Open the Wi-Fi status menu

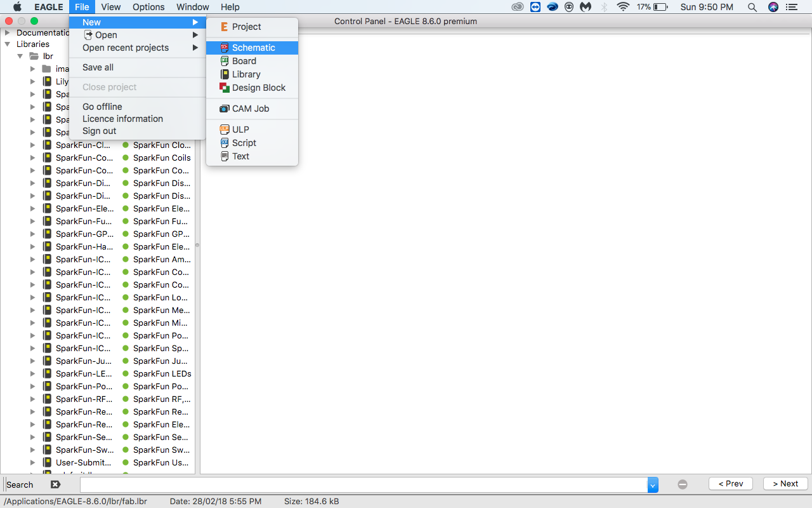tap(623, 7)
